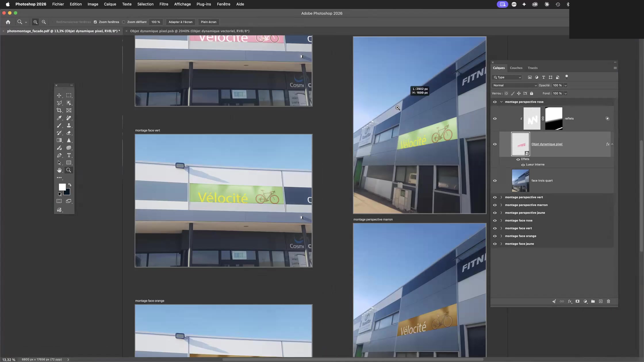Select the Clone Stamp tool
Screen dimensions: 644x362
[x=69, y=125]
